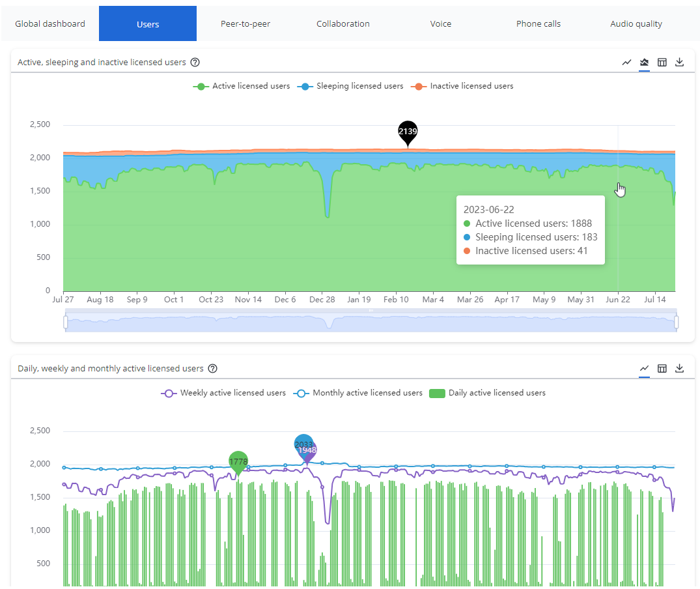
Task: Click the "2,500" y-axis label on bottom chart
Action: click(40, 431)
